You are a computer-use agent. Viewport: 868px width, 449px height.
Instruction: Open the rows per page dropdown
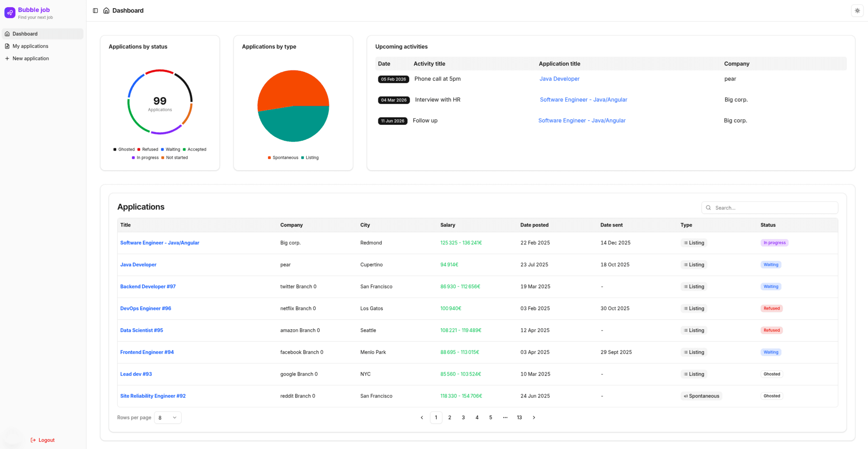167,417
